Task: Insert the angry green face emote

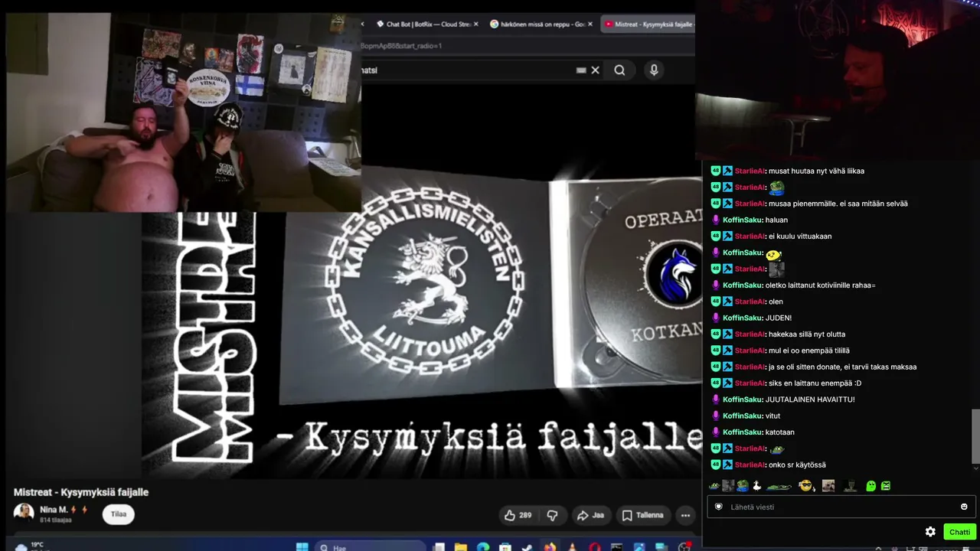Action: point(886,485)
